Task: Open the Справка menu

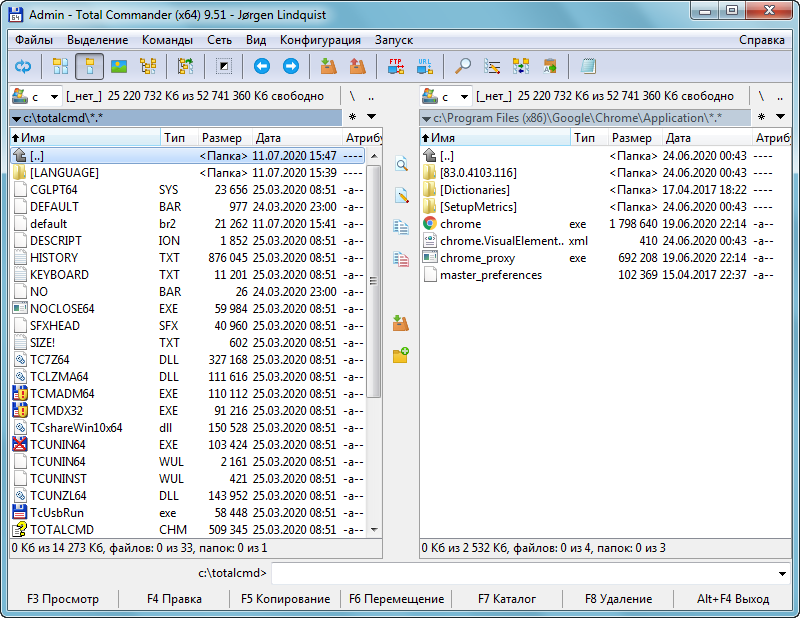Action: pos(762,40)
